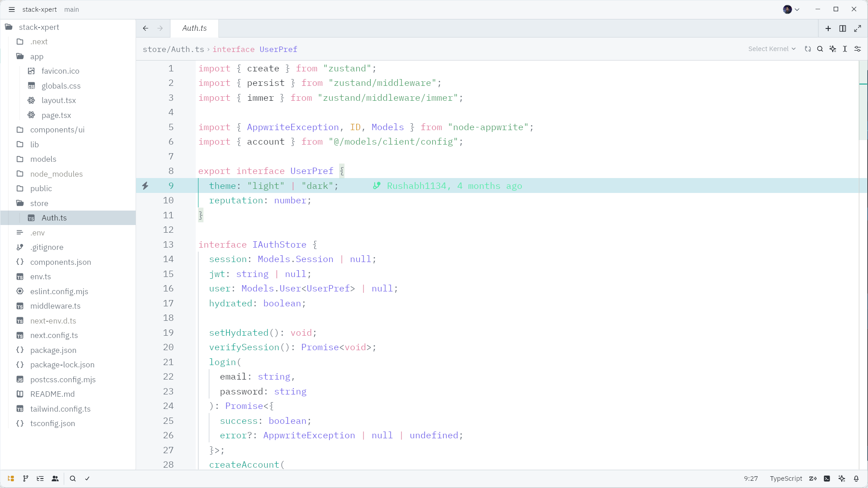Viewport: 868px width, 488px height.
Task: Zoom the editor pane to fullscreen
Action: pyautogui.click(x=858, y=28)
